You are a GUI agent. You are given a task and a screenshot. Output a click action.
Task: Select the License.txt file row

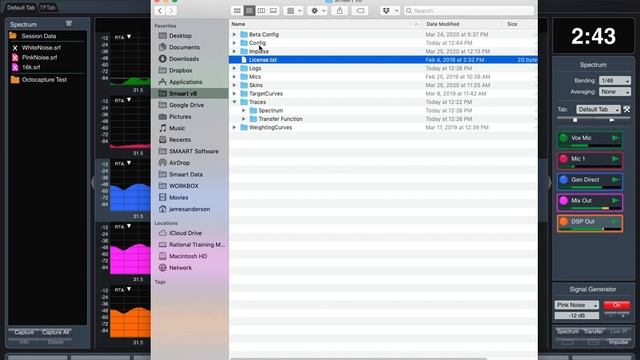click(383, 60)
